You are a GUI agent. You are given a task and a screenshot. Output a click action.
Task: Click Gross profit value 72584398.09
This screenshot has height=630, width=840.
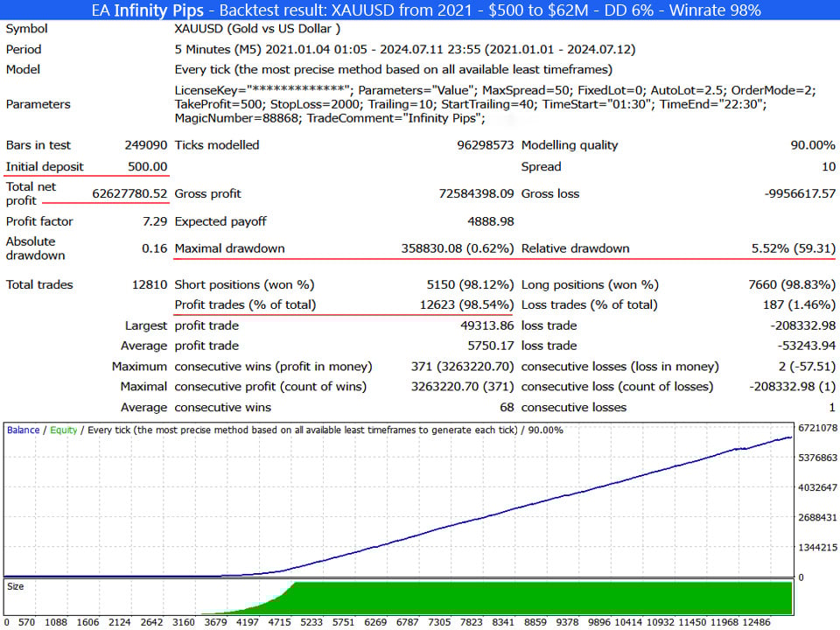(476, 193)
